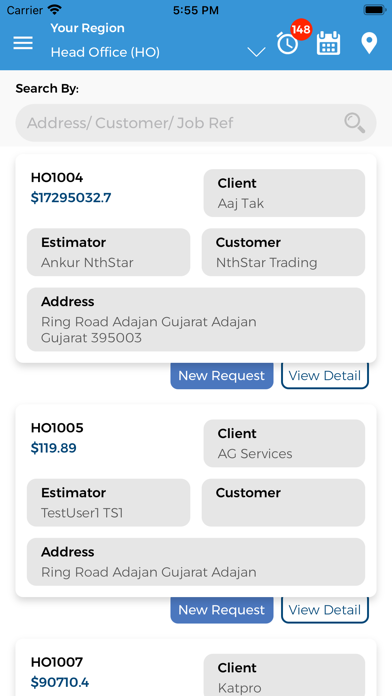The height and width of the screenshot is (696, 392).
Task: Click New Request for HO1005
Action: pos(222,610)
